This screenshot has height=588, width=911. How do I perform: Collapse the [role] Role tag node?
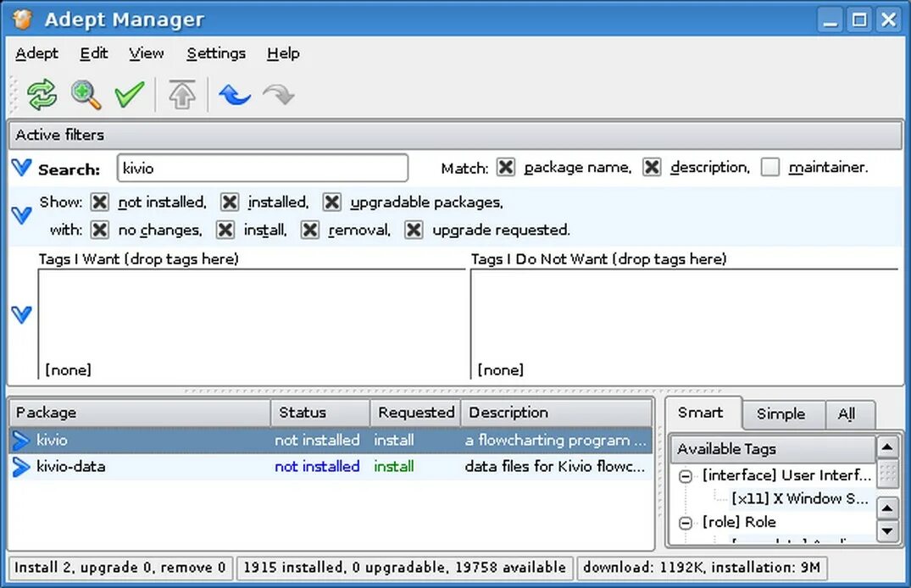point(686,523)
